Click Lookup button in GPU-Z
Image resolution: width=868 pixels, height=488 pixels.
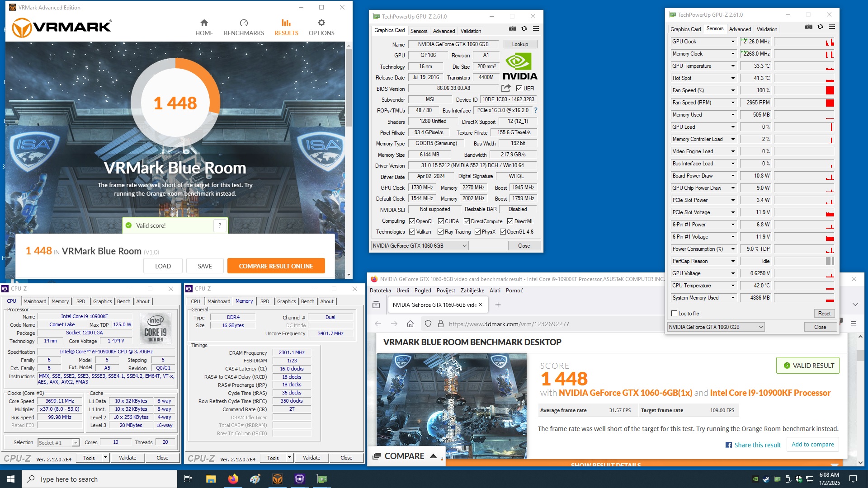[x=520, y=44]
